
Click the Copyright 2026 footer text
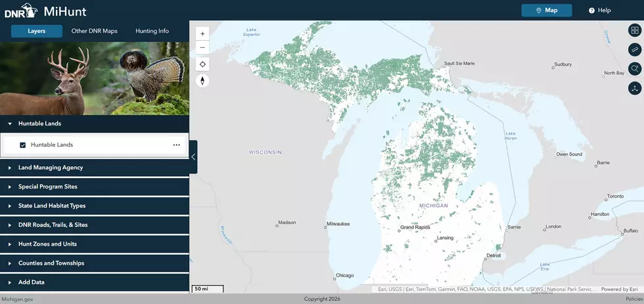pos(322,299)
